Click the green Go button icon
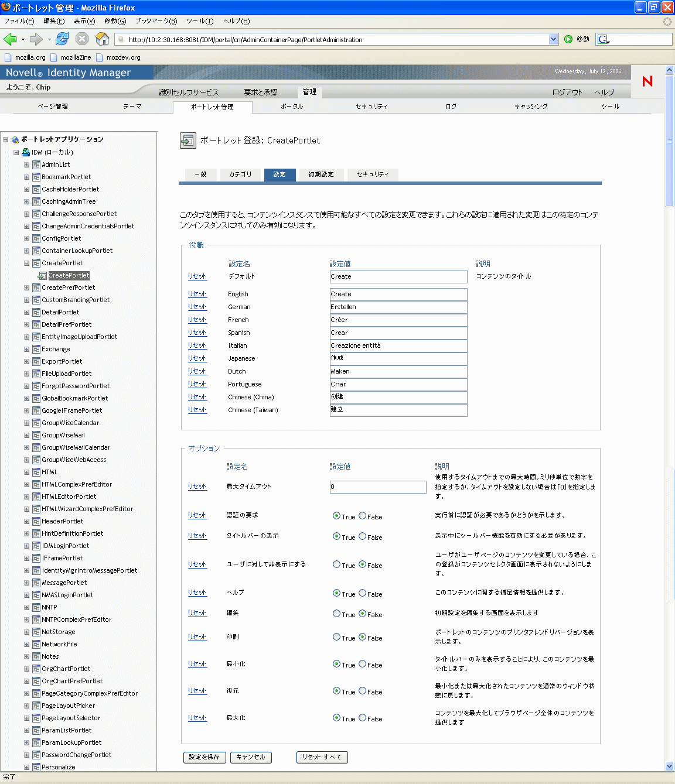This screenshot has width=675, height=784. (x=568, y=39)
